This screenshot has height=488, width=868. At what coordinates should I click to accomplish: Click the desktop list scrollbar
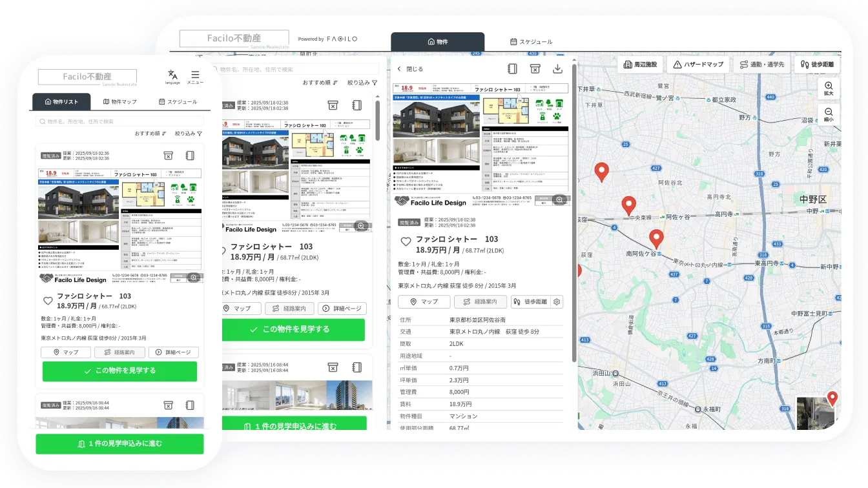click(x=377, y=119)
